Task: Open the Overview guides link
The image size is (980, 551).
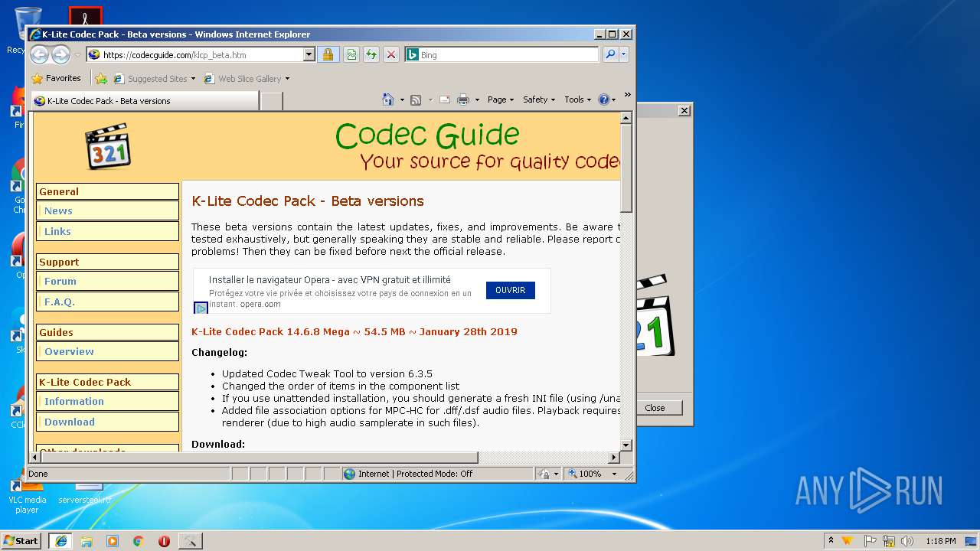Action: (69, 351)
